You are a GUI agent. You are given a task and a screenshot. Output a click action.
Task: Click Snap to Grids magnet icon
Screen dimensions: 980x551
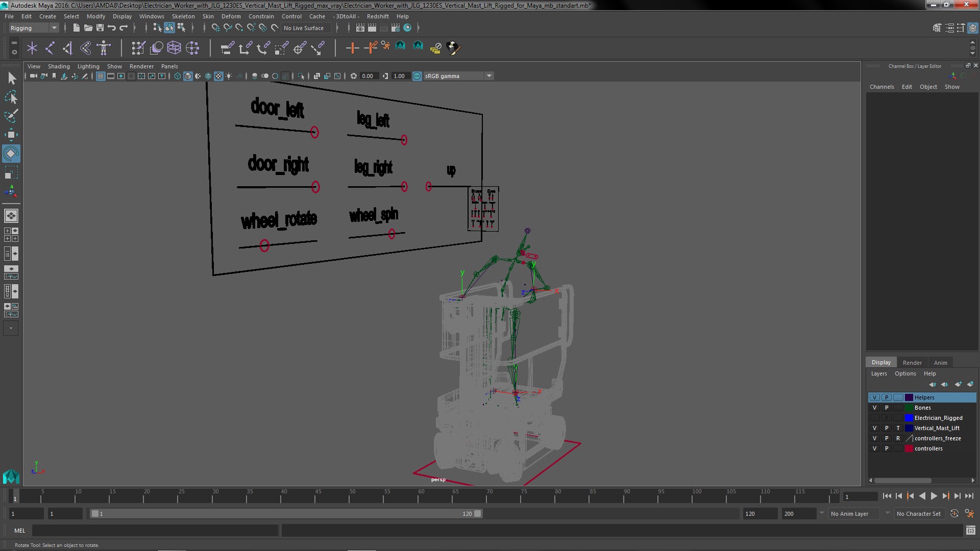[216, 28]
